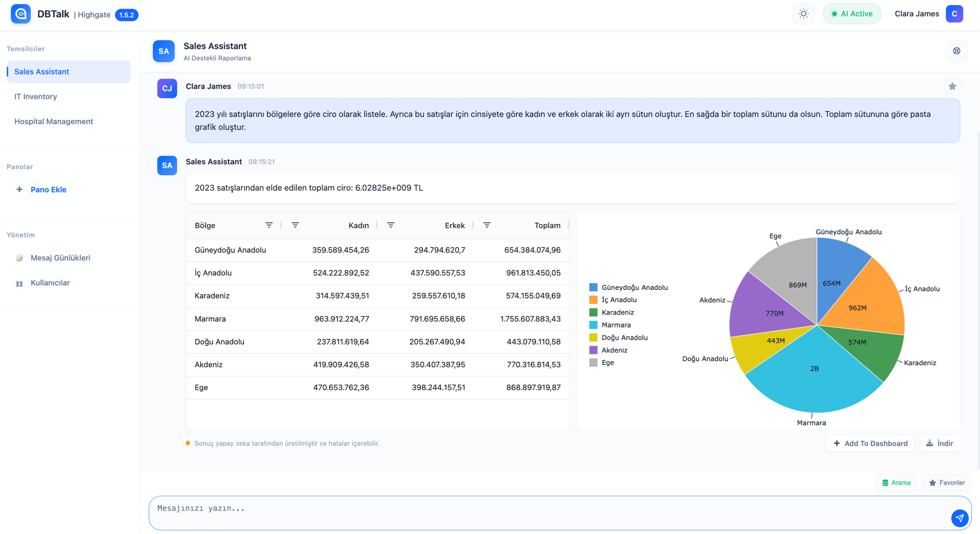This screenshot has width=980, height=534.
Task: Click the plus icon next to Pano Ekle
Action: 19,189
